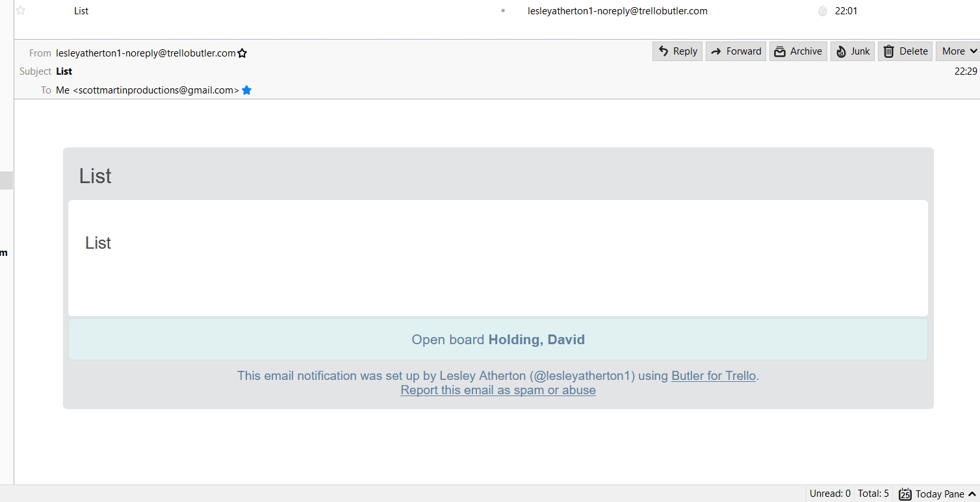Forward this email
Image resolution: width=980 pixels, height=502 pixels.
(736, 51)
